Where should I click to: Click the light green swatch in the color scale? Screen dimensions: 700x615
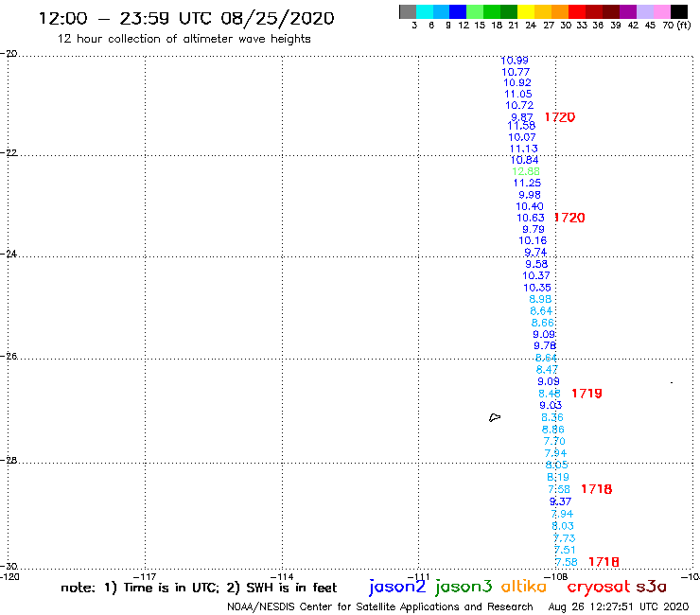[475, 11]
